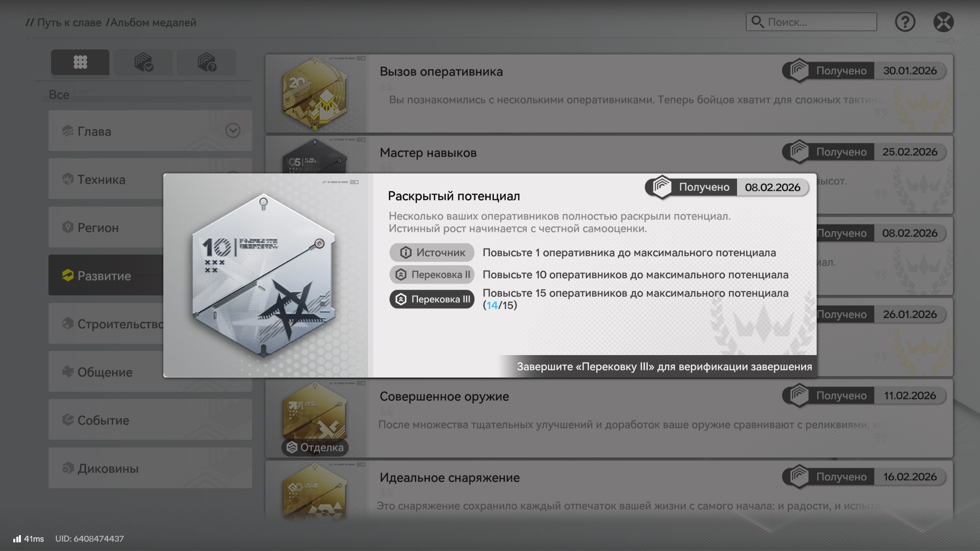Screen dimensions: 980x551
Task: Close the medal album screen
Action: [943, 22]
